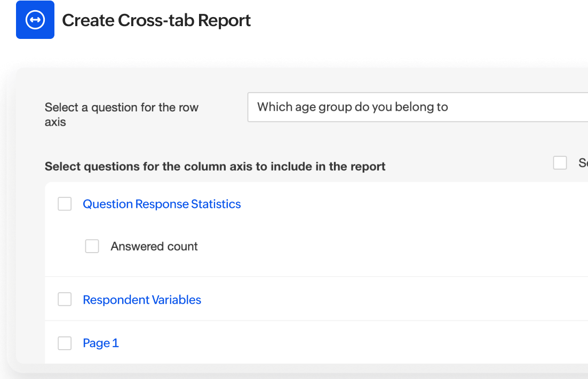Toggle the Select all checkbox
Image resolution: width=588 pixels, height=379 pixels.
click(560, 163)
